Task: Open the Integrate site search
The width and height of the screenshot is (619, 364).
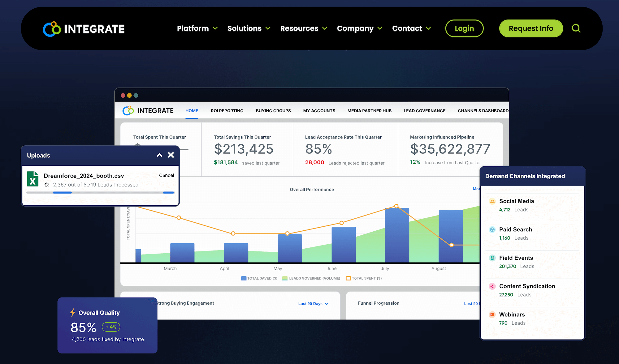Action: [x=576, y=28]
